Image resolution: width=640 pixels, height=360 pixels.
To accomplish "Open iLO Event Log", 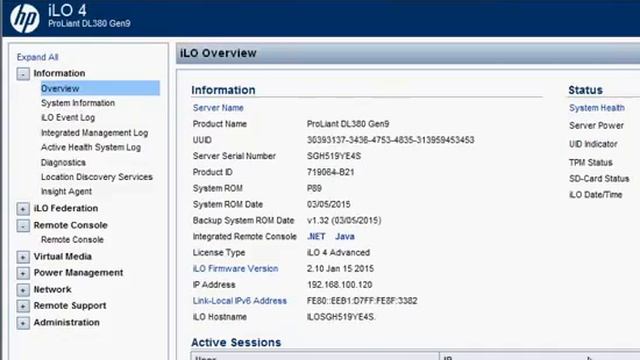I will (68, 118).
